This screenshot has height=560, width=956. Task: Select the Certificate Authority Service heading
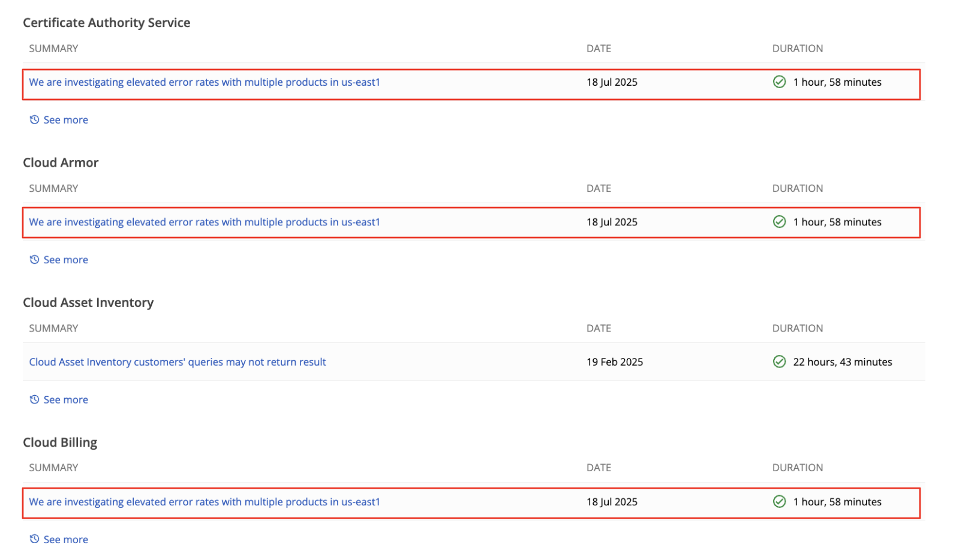coord(107,23)
